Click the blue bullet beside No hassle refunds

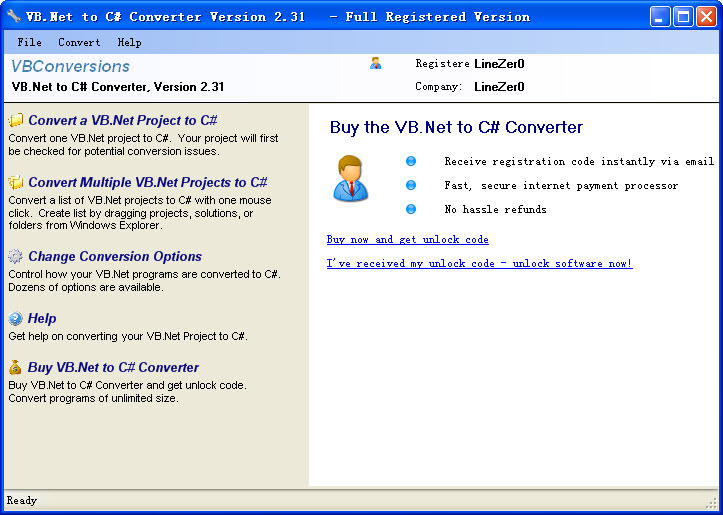[x=411, y=209]
